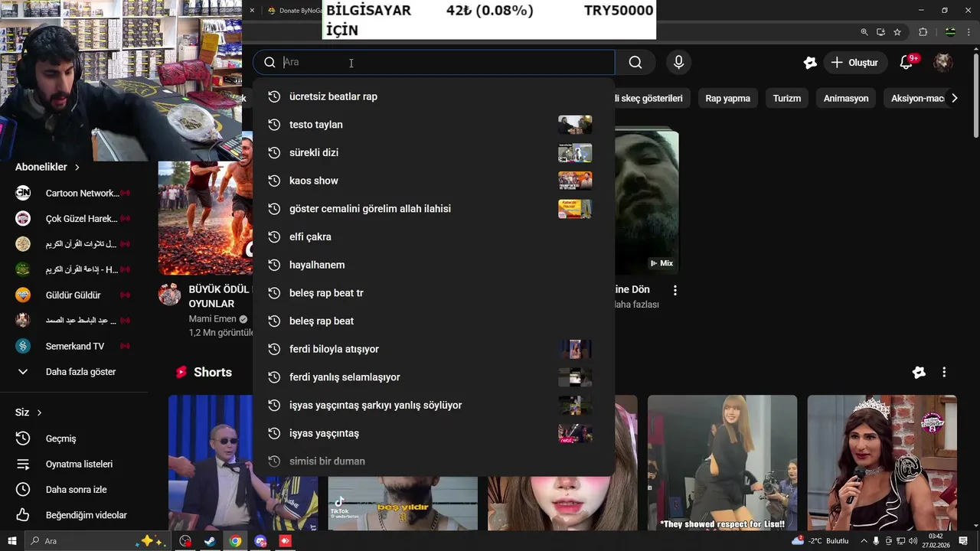
Task: Filter by 'Rap yapma' chip
Action: click(727, 98)
